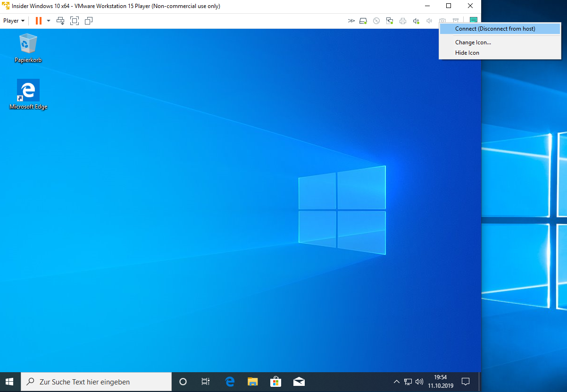567x392 pixels.
Task: Click the hard disk device icon
Action: click(363, 21)
